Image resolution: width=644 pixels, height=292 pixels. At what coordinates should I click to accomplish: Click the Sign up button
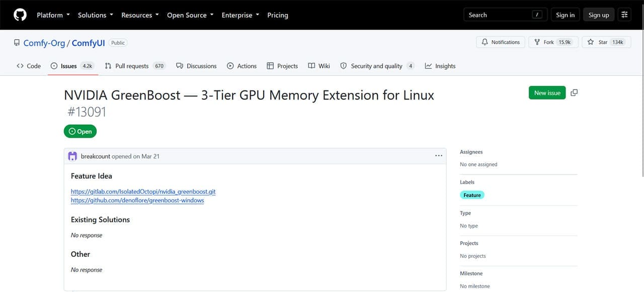click(599, 15)
